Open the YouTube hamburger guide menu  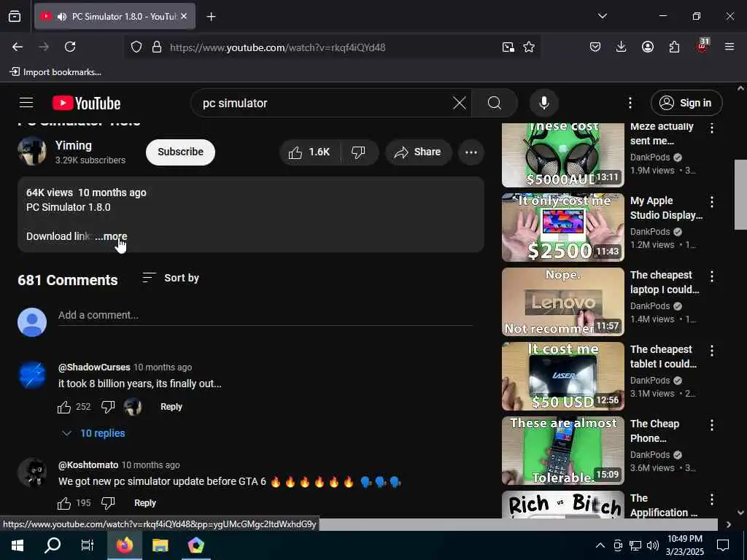pos(26,103)
